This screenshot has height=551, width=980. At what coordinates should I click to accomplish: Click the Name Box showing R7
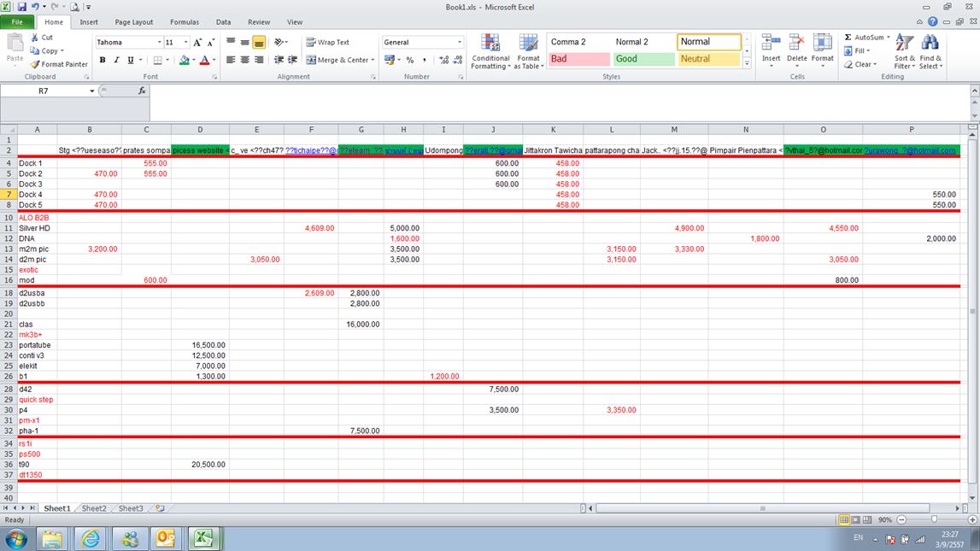43,91
